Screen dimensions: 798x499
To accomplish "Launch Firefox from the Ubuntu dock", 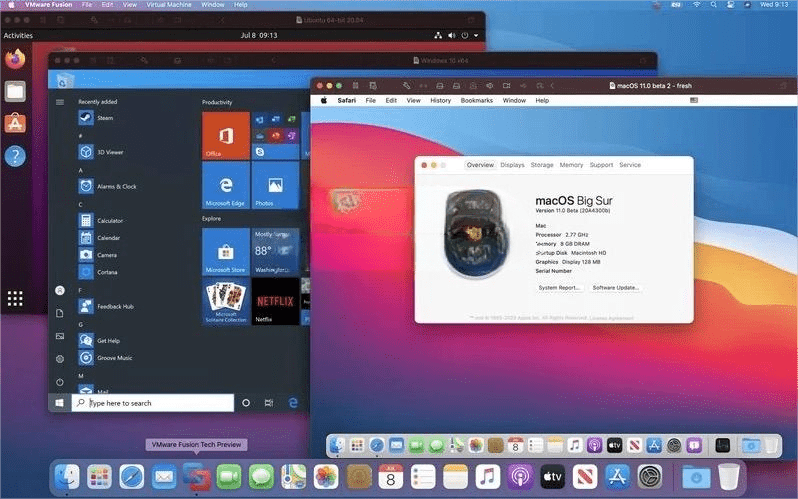I will (x=15, y=59).
